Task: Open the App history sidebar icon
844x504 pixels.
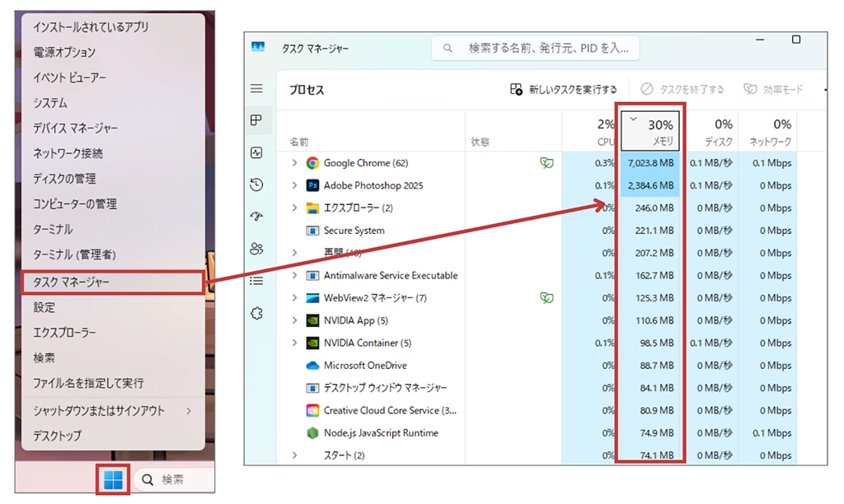Action: pos(257,184)
